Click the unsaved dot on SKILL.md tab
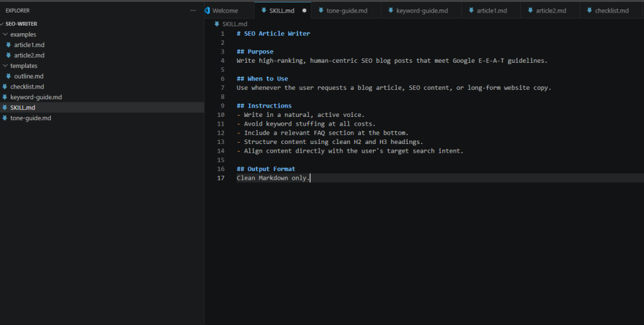The width and height of the screenshot is (644, 325). pyautogui.click(x=304, y=11)
